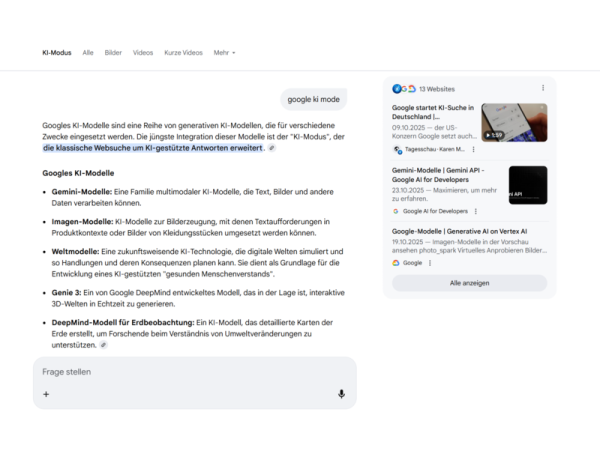Click the 'Gemini-Modelle:' bullet label
600x450 pixels.
coord(82,192)
